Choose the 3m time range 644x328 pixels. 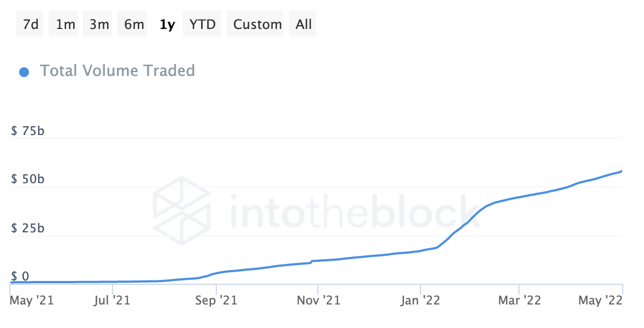pos(99,24)
